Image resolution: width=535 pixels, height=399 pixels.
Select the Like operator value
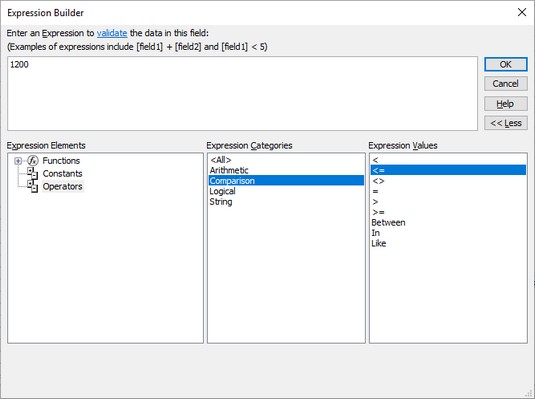click(x=448, y=243)
